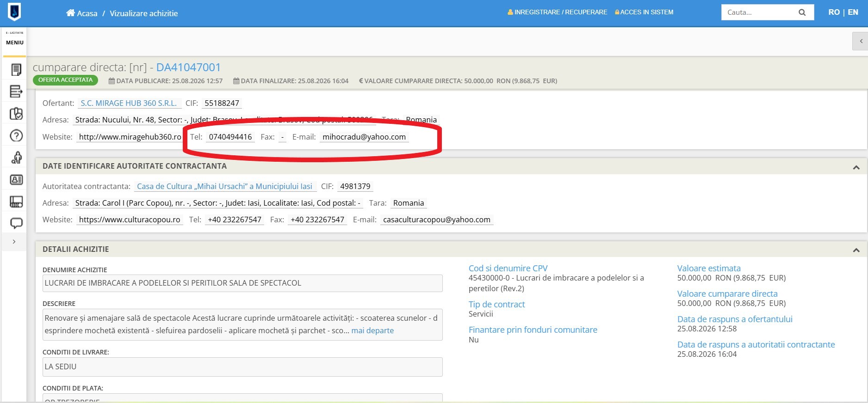Select authority CIF value 4981379
This screenshot has width=868, height=403.
point(355,186)
